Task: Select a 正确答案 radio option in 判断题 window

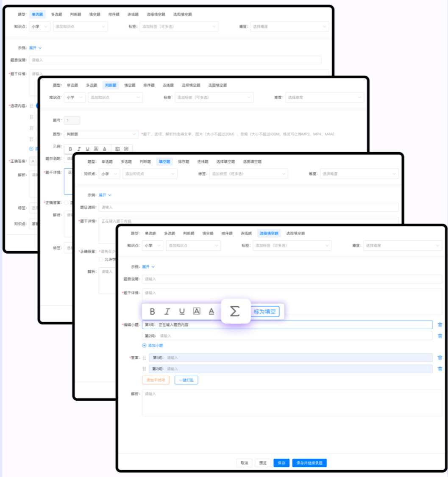Action: (x=67, y=202)
